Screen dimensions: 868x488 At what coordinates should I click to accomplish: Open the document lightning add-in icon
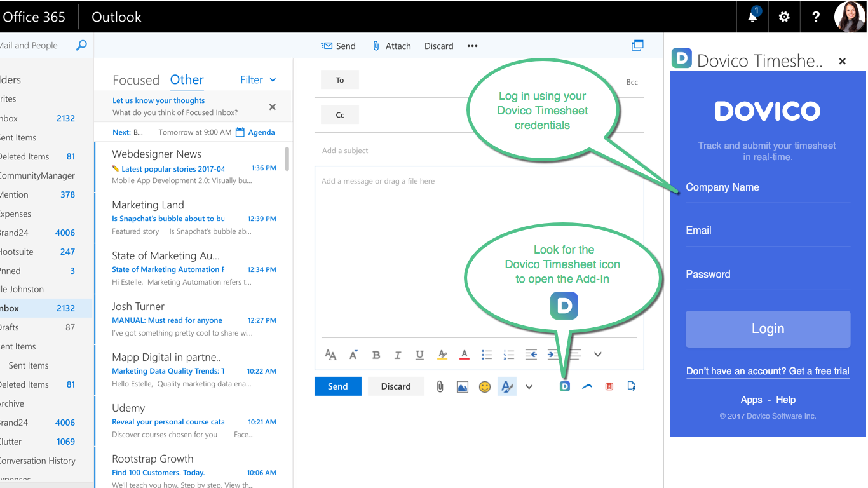[x=632, y=386]
